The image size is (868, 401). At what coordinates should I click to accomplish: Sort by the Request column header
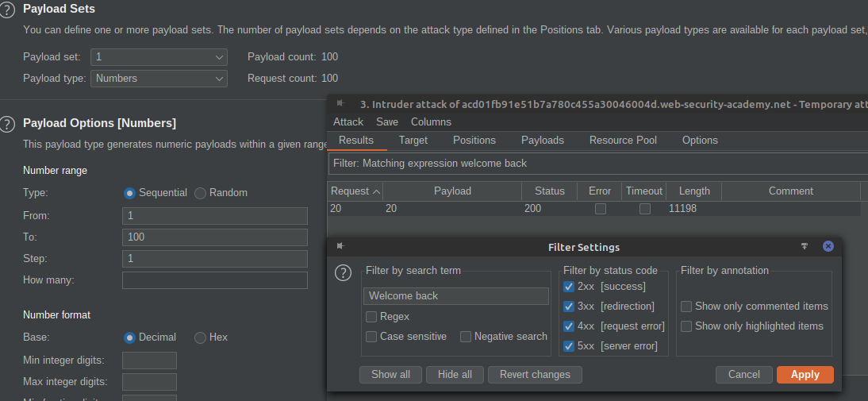click(x=355, y=191)
